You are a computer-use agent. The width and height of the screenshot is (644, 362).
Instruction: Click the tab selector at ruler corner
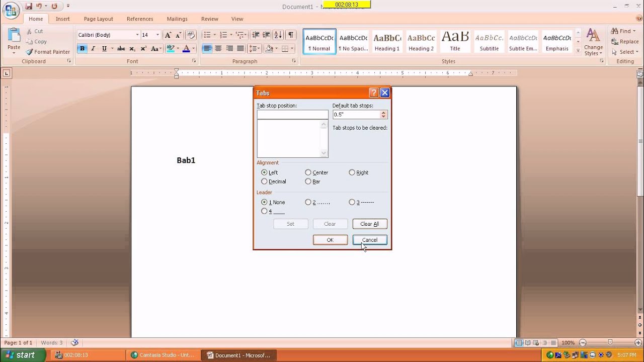click(7, 73)
